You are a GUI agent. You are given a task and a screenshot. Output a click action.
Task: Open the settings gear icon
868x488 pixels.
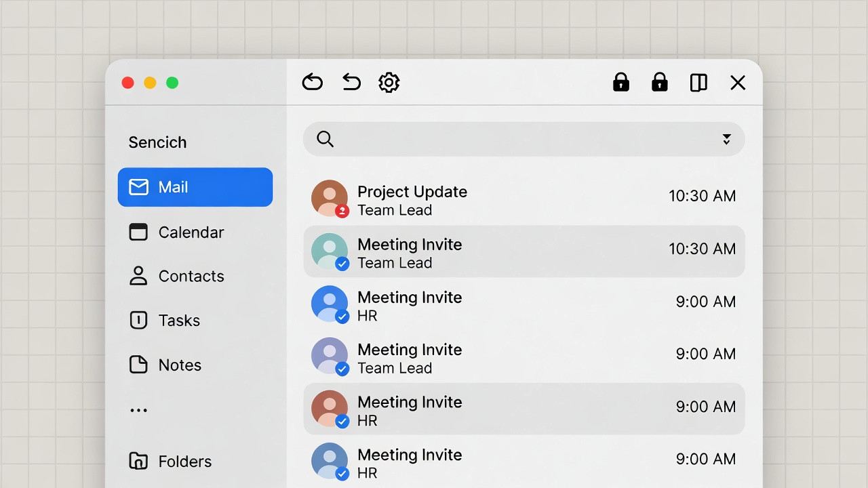click(389, 83)
